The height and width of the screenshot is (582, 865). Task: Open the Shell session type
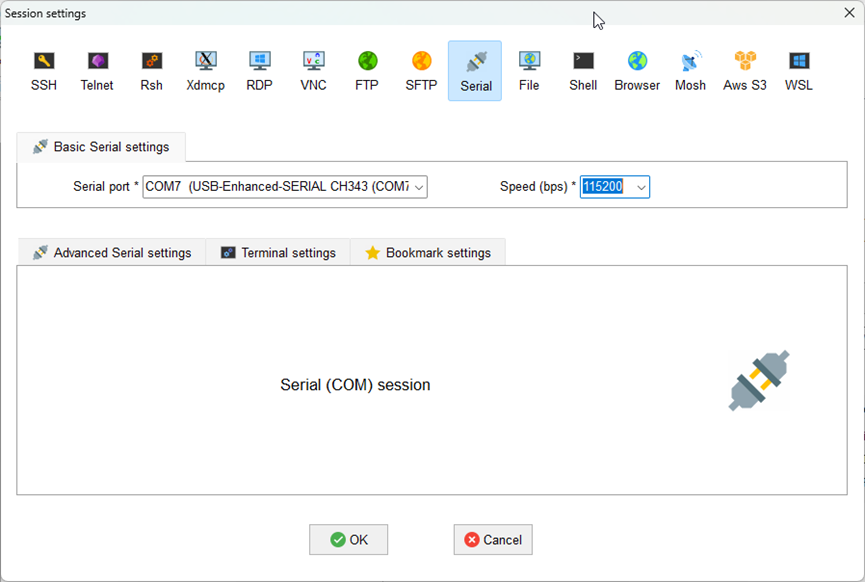583,70
